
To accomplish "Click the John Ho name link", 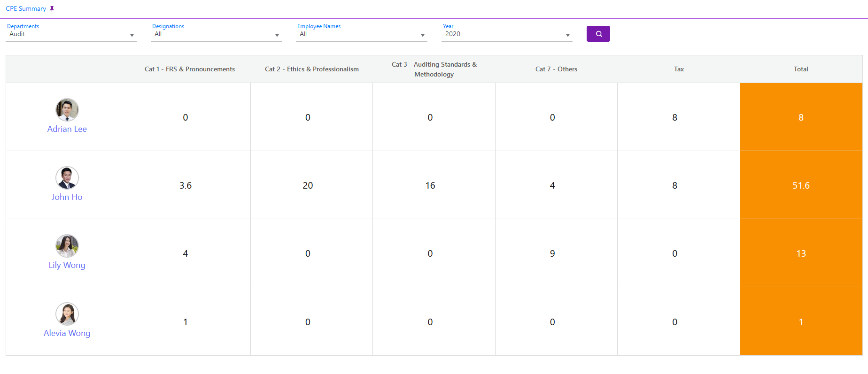I will 67,197.
